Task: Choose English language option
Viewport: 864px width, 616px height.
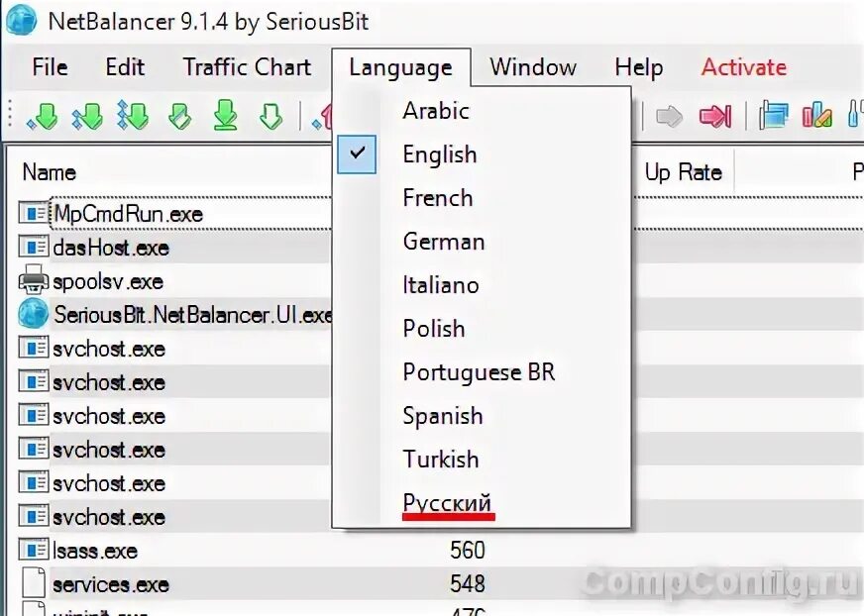Action: point(483,154)
